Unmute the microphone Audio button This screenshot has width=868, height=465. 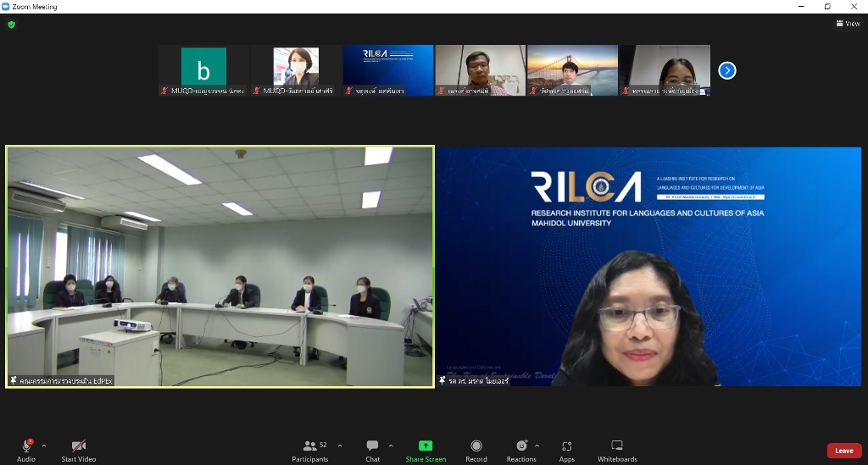click(26, 446)
